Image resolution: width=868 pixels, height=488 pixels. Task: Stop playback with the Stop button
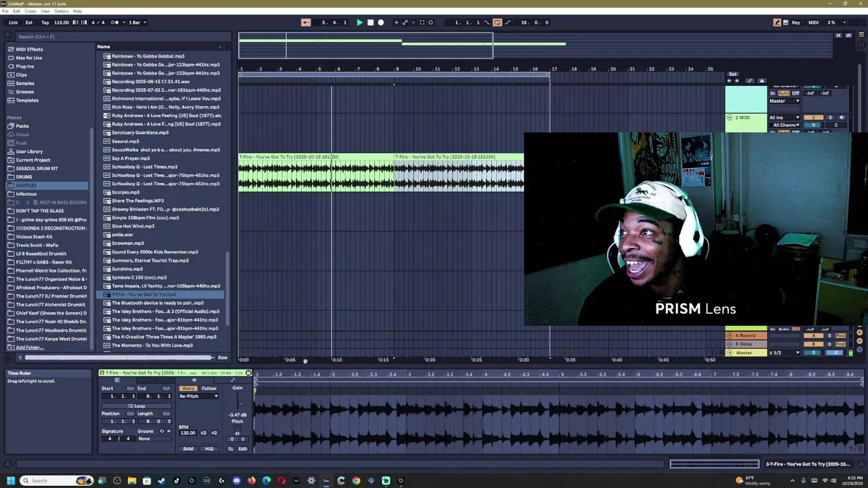pos(370,22)
